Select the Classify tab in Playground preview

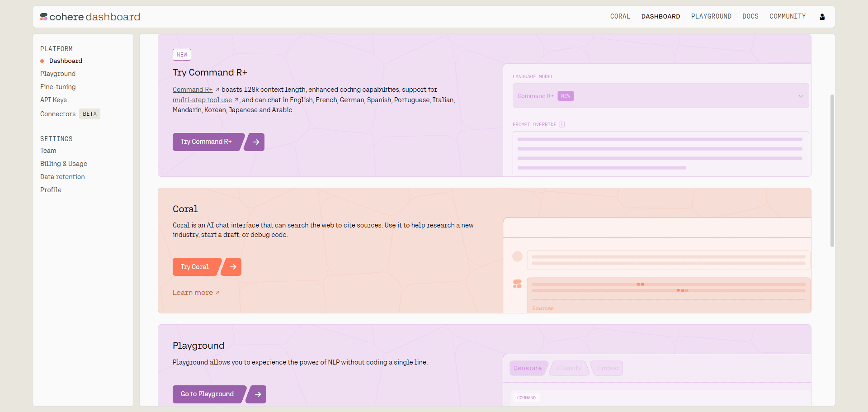(569, 368)
